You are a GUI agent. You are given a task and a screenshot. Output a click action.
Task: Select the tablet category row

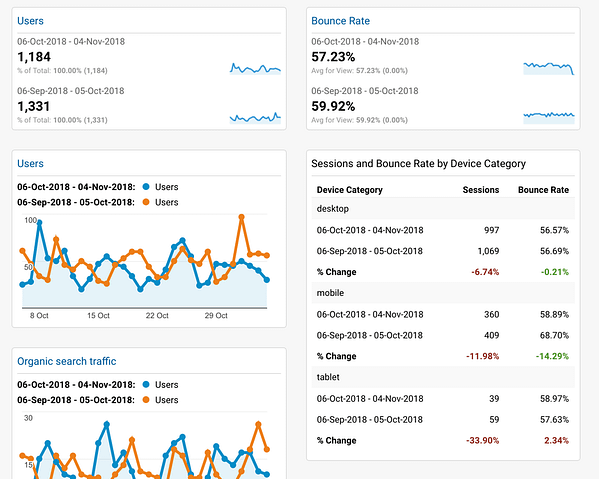pyautogui.click(x=443, y=377)
